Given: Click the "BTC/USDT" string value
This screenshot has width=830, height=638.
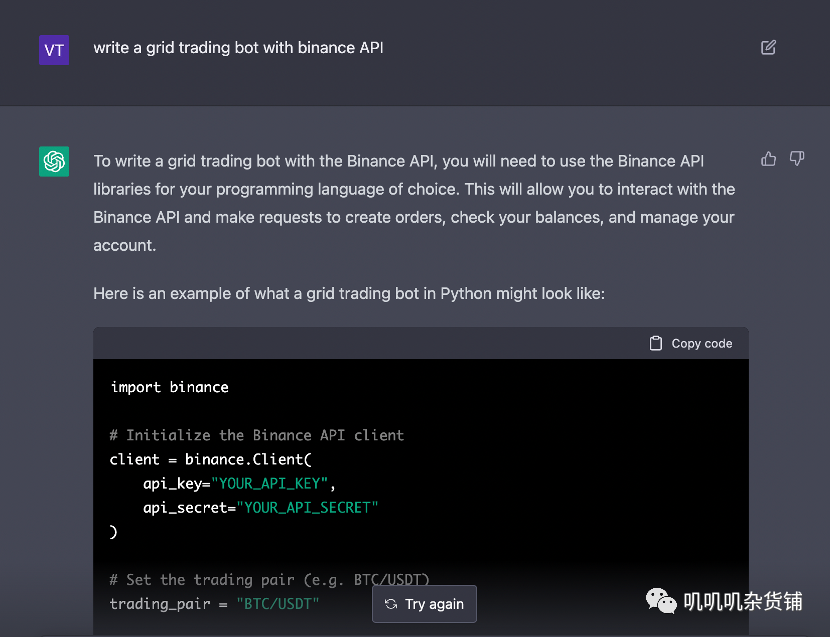Looking at the screenshot, I should pyautogui.click(x=278, y=604).
